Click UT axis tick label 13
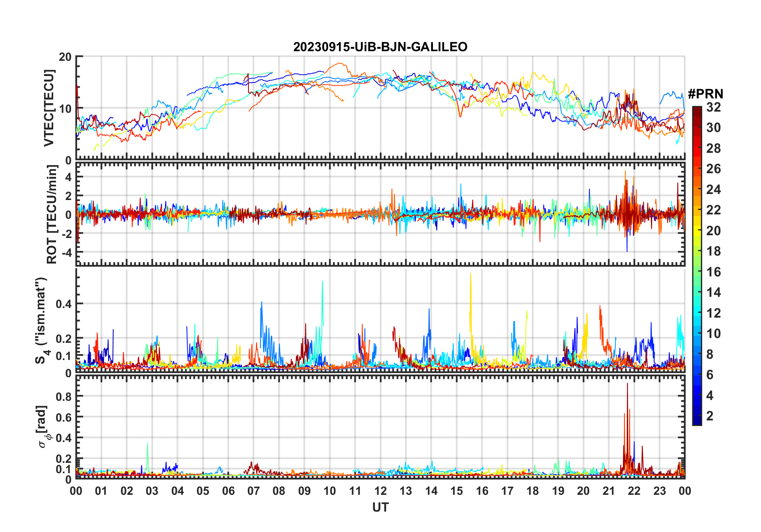Screen dimensions: 761x532 tap(406, 491)
